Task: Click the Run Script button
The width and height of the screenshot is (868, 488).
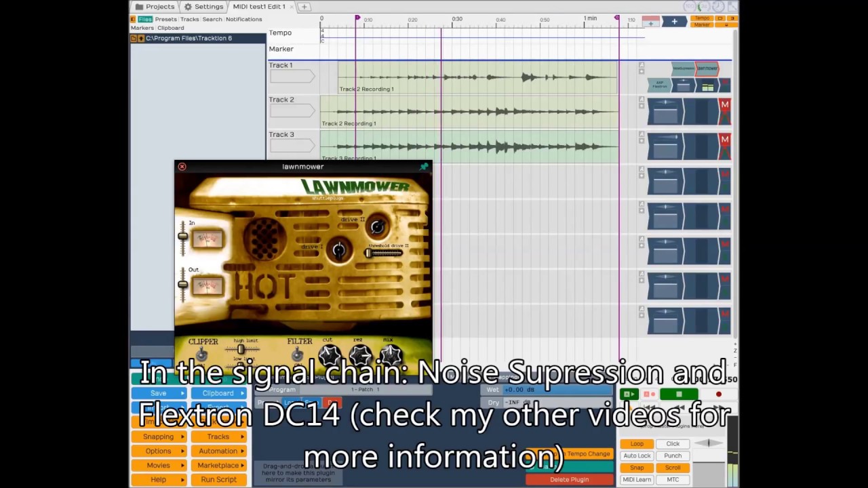Action: pos(218,479)
